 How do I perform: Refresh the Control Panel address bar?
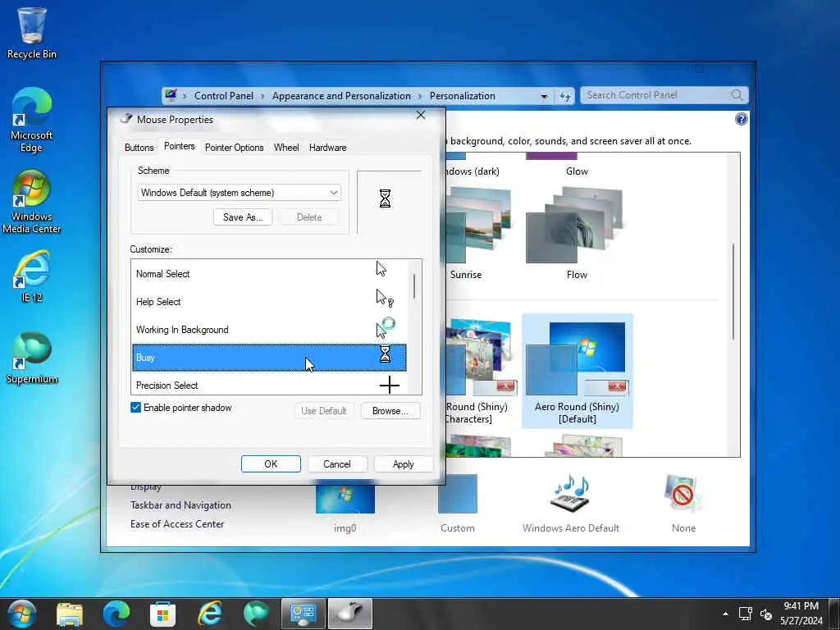pyautogui.click(x=565, y=96)
